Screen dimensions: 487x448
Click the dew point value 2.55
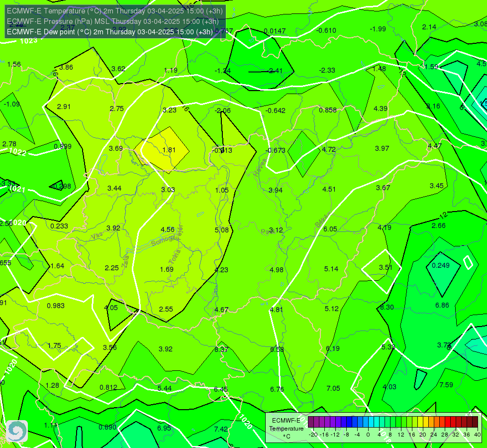[x=166, y=309]
